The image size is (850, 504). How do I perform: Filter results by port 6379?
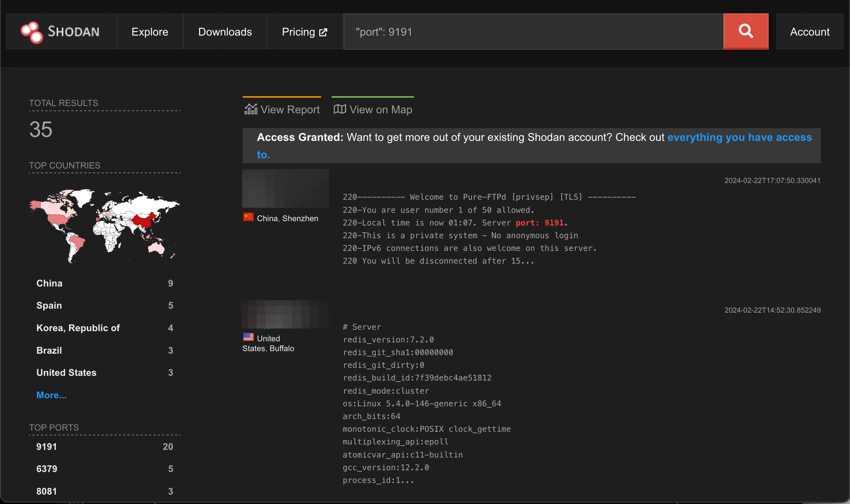tap(46, 469)
